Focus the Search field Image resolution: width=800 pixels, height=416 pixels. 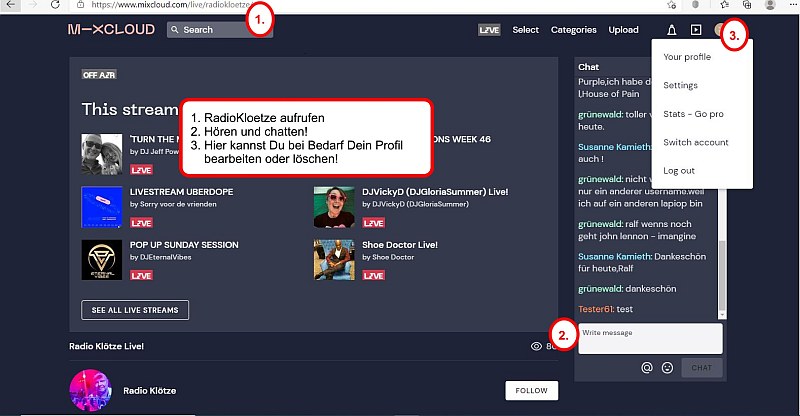pyautogui.click(x=220, y=30)
